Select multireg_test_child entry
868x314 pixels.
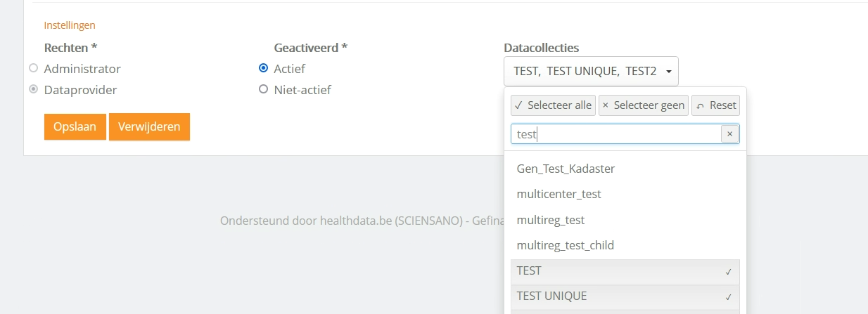click(565, 246)
